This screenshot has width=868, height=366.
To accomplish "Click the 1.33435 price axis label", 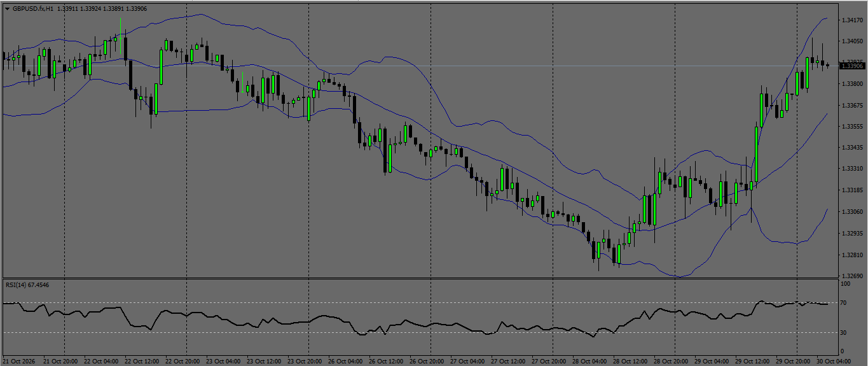I will [x=852, y=148].
